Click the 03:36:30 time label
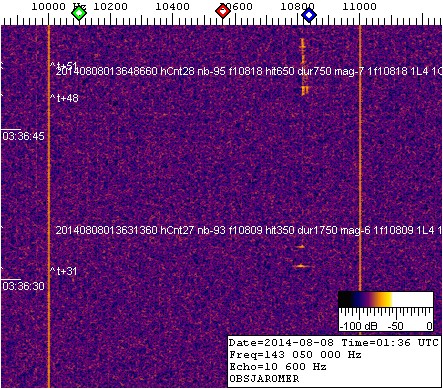This screenshot has height=389, width=443. [x=23, y=286]
